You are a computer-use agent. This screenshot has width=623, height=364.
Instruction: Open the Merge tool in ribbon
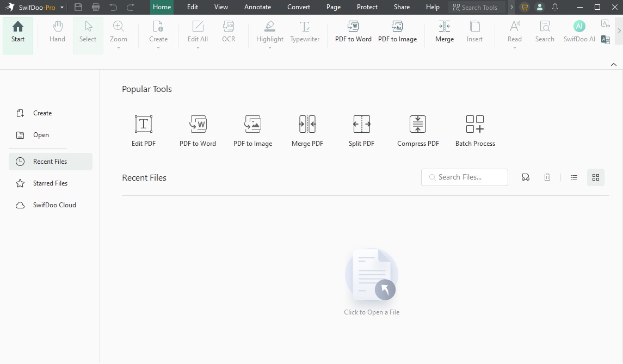[444, 32]
